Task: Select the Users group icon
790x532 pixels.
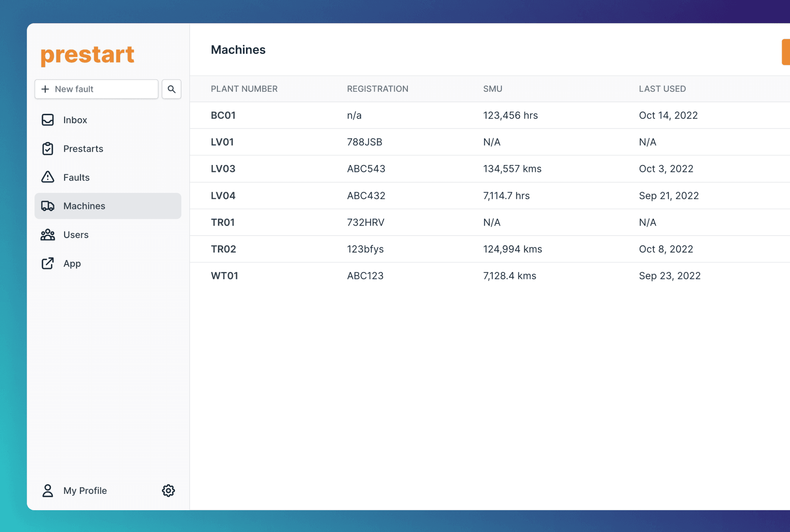Action: pos(48,235)
